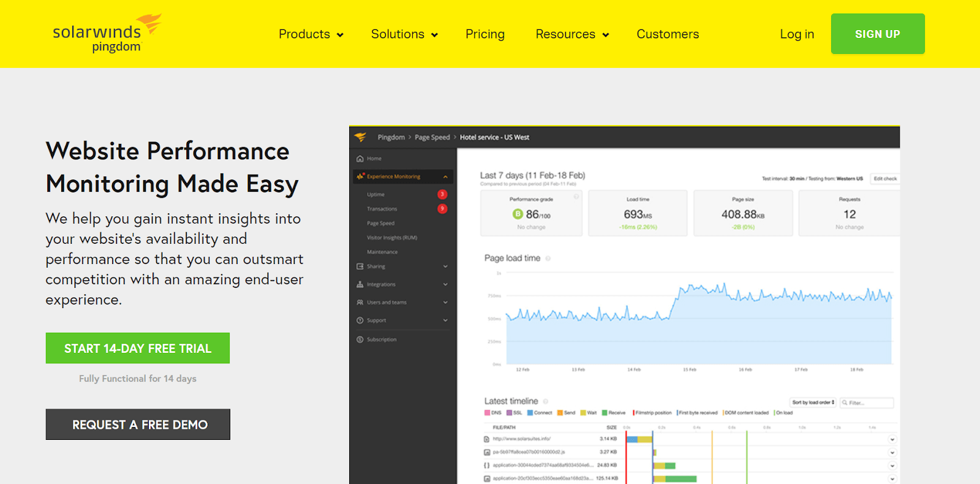
Task: Click the Experience Monitoring pulse icon
Action: click(x=360, y=176)
